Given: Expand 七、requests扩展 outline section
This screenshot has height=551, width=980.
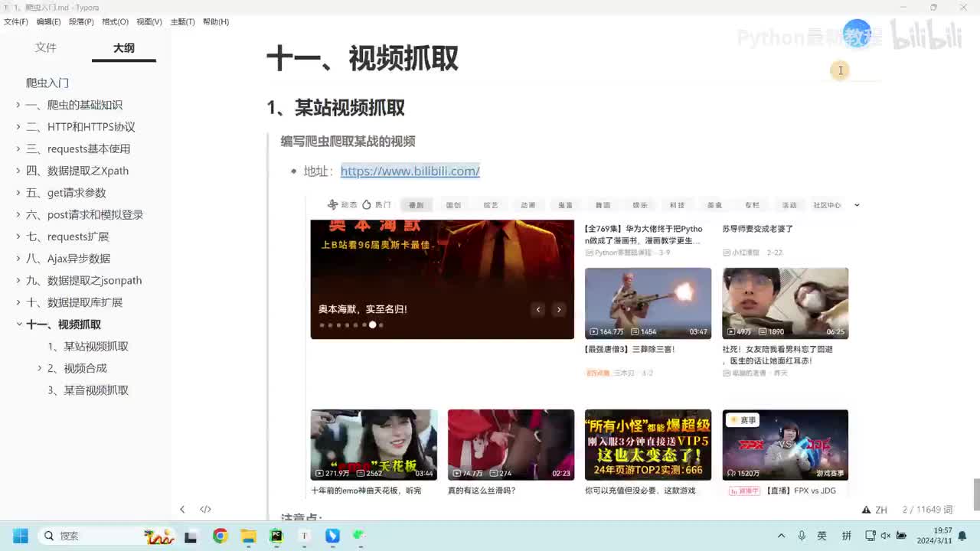Looking at the screenshot, I should 18,236.
